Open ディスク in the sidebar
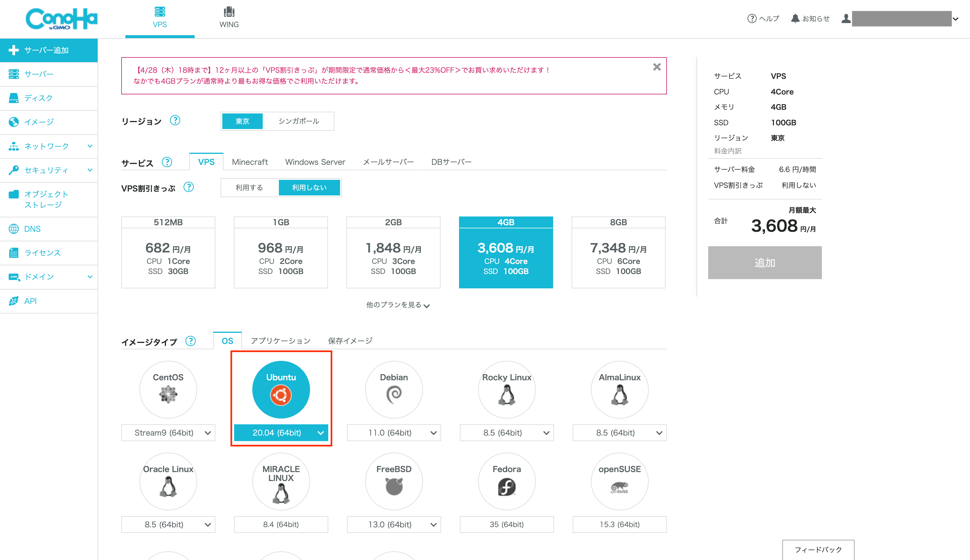Screen dimensions: 970x560 point(49,98)
